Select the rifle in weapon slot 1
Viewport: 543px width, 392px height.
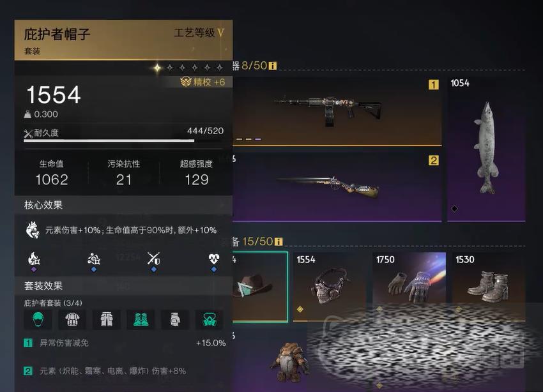pos(337,111)
